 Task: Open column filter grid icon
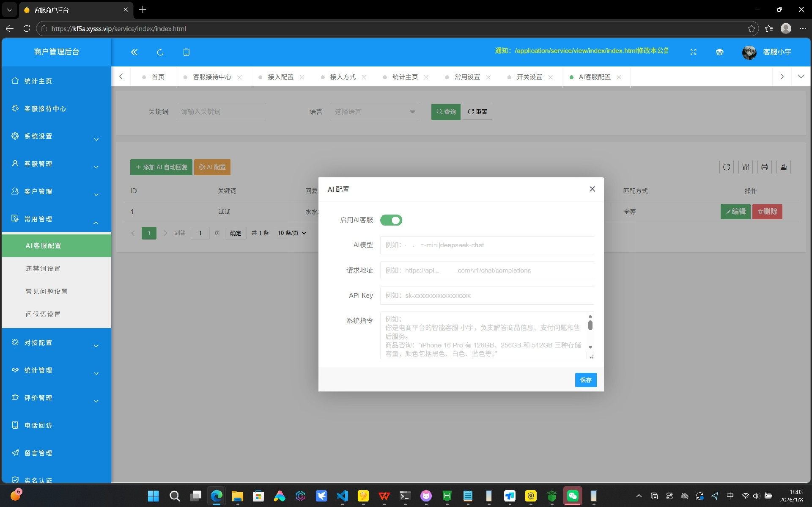[x=746, y=167]
